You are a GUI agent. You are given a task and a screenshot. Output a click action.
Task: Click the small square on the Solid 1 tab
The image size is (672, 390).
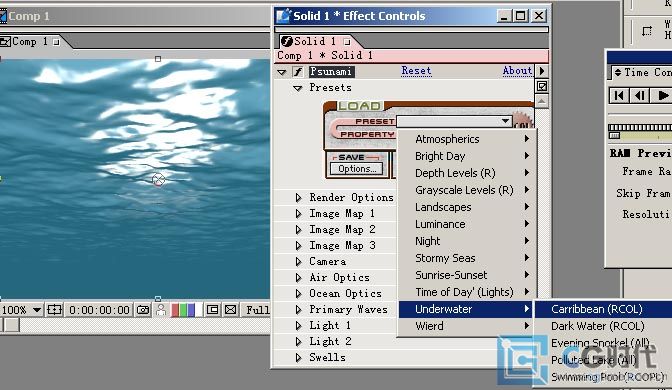coord(347,42)
